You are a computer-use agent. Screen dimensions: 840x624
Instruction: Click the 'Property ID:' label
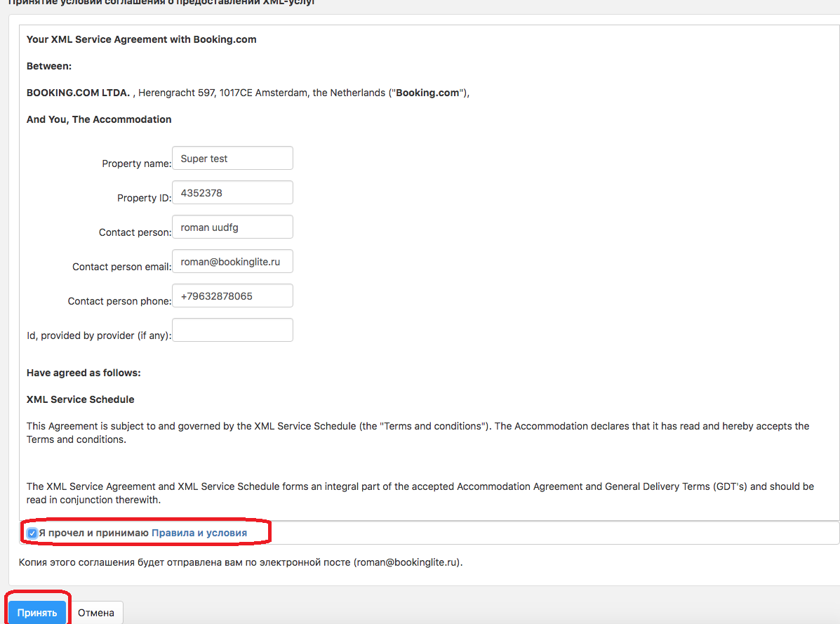point(144,198)
